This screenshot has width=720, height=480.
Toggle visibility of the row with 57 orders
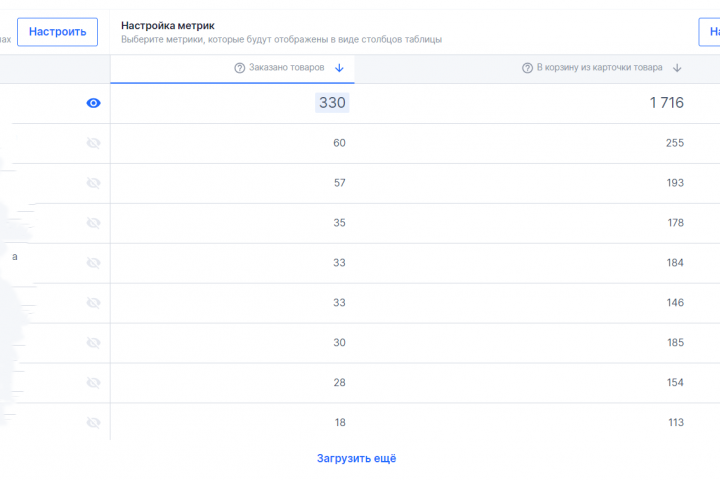94,183
